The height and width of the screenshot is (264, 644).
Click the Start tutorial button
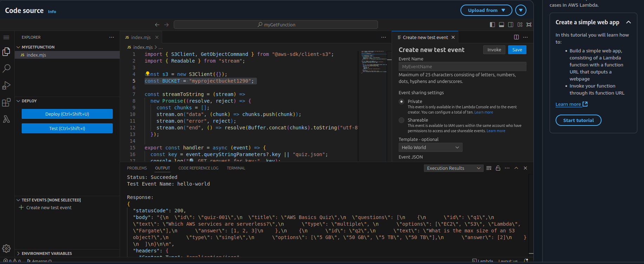coord(578,120)
